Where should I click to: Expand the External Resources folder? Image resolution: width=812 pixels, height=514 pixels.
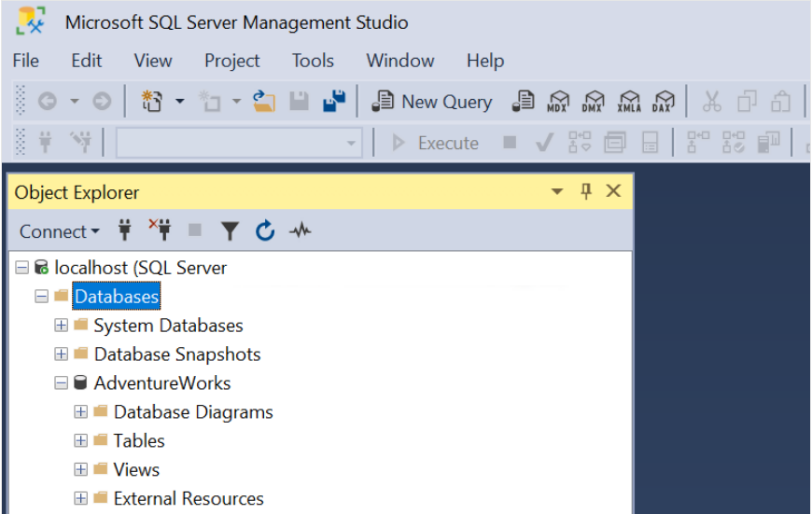[81, 498]
